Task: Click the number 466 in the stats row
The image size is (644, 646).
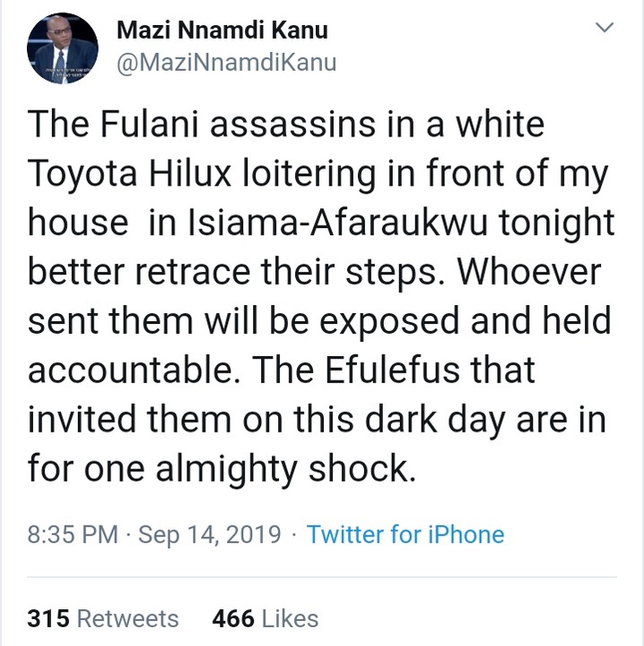Action: 231,618
